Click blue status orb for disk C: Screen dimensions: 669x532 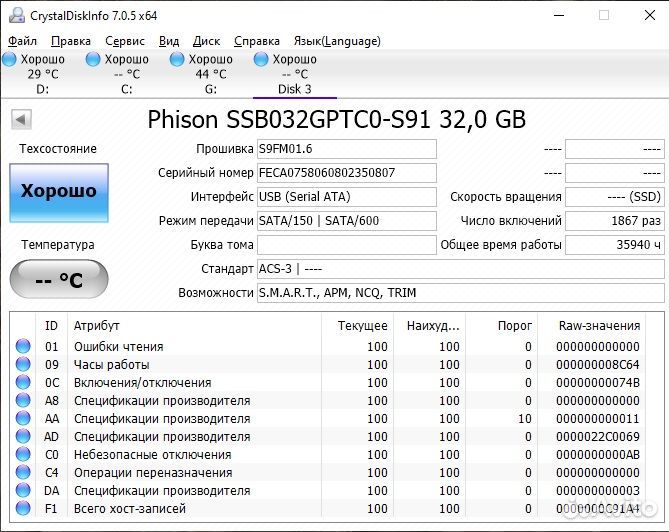point(93,59)
